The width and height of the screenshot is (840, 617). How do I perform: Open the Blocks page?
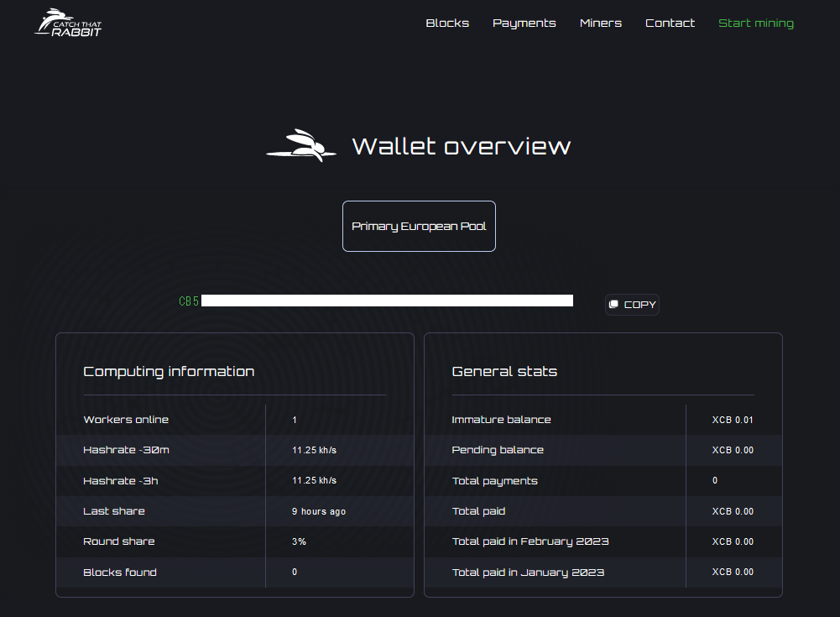pos(447,24)
